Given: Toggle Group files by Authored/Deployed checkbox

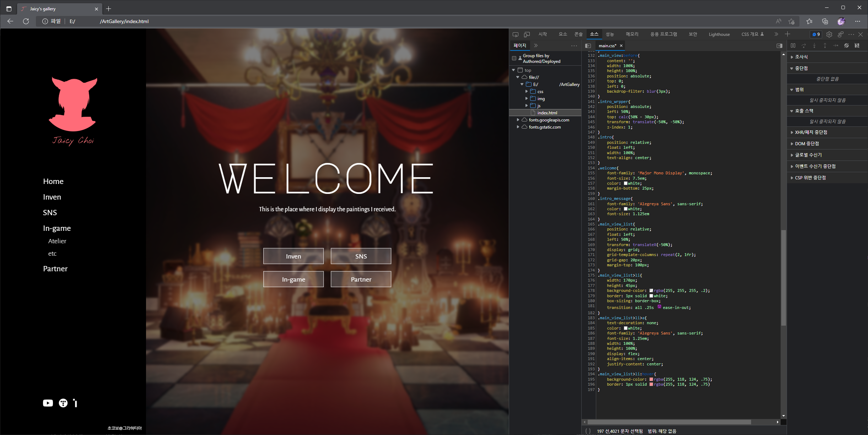Looking at the screenshot, I should [514, 58].
